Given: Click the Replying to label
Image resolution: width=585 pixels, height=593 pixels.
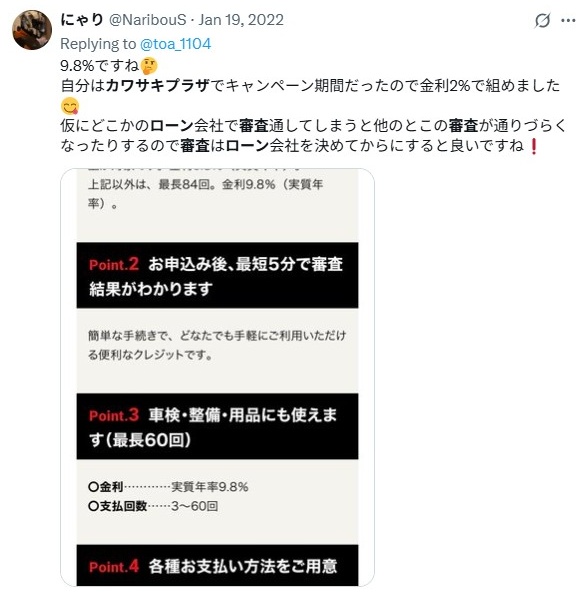Looking at the screenshot, I should 98,44.
